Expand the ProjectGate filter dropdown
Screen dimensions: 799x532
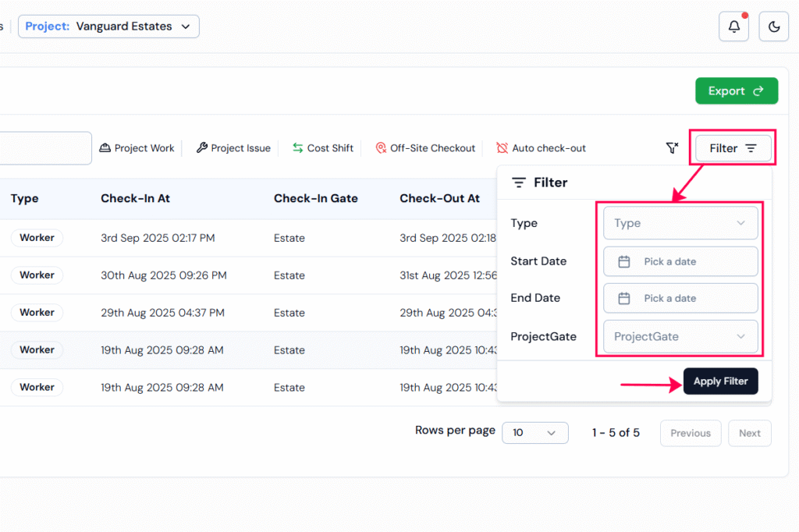[680, 337]
